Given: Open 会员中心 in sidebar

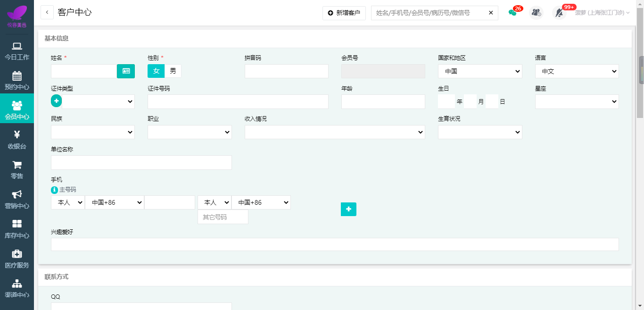Looking at the screenshot, I should (17, 109).
